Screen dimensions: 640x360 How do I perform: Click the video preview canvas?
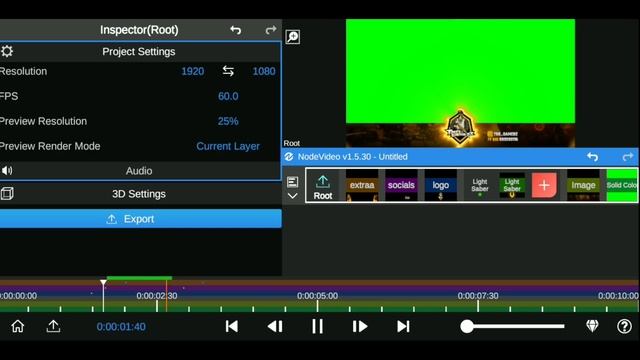pos(460,83)
